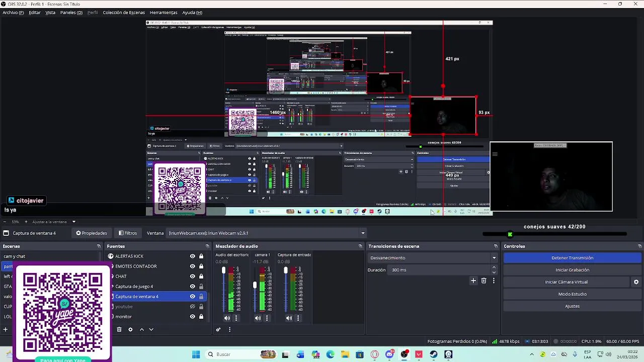The image size is (644, 362).
Task: Show the youtube source
Action: tap(192, 307)
